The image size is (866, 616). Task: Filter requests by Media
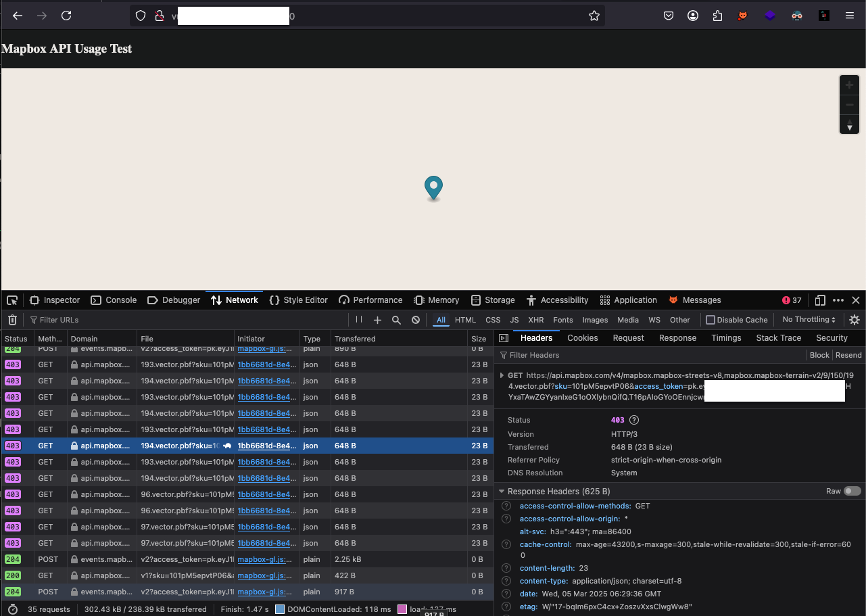point(628,320)
